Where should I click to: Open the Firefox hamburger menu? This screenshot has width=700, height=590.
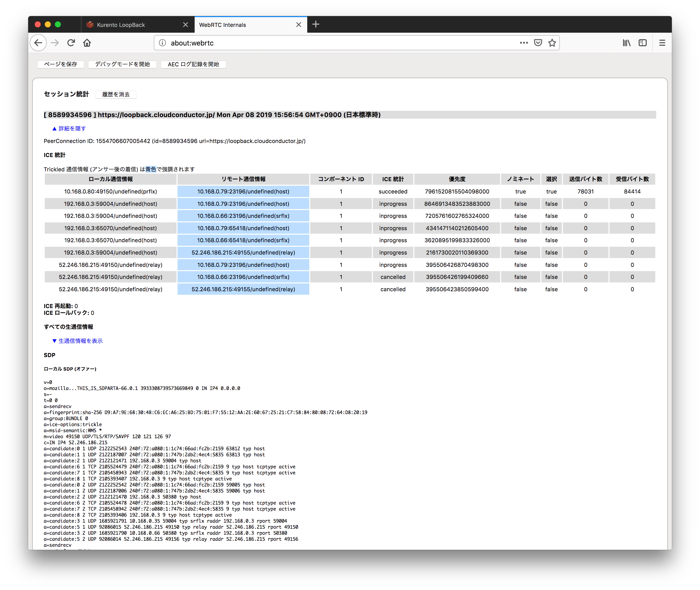[662, 43]
